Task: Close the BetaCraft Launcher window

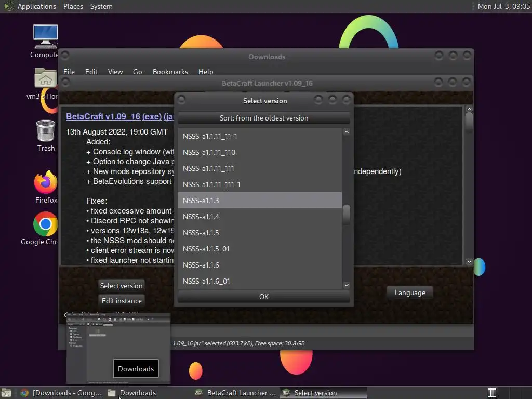Action: pos(467,82)
